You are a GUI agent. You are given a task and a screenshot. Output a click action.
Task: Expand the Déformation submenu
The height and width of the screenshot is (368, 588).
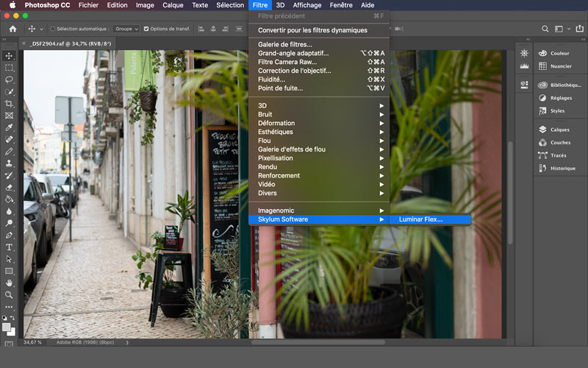coord(320,123)
